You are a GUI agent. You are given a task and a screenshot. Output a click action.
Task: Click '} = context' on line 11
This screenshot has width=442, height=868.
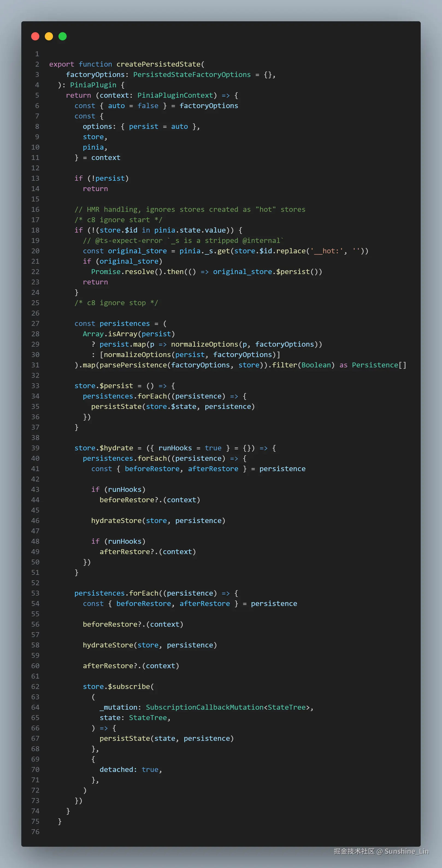point(98,158)
